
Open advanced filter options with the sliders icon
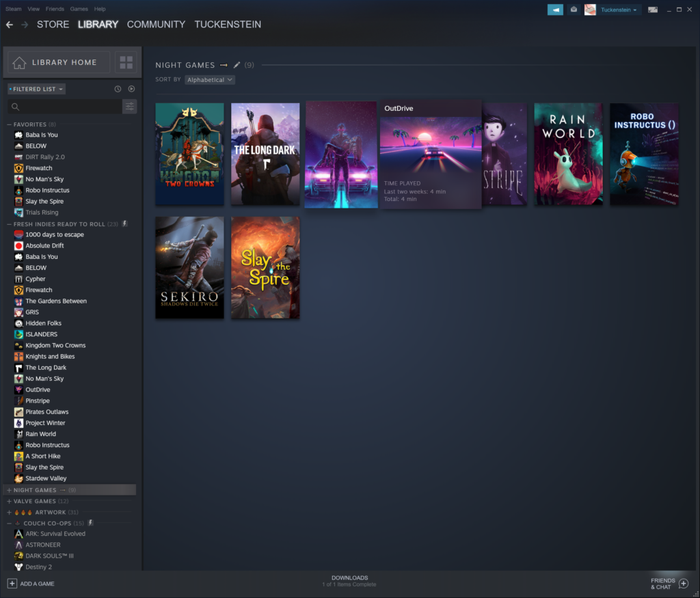129,107
